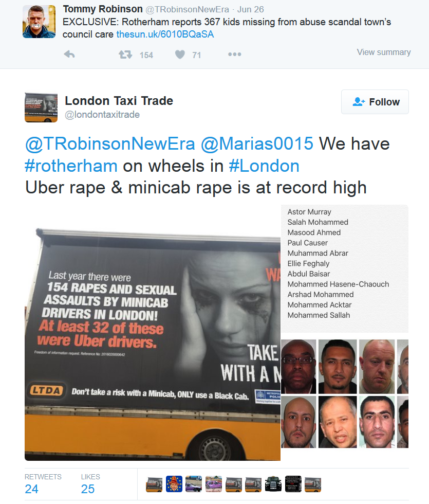Image resolution: width=429 pixels, height=504 pixels.
Task: Open the thesun.uk/6010BQaSA link
Action: click(165, 34)
